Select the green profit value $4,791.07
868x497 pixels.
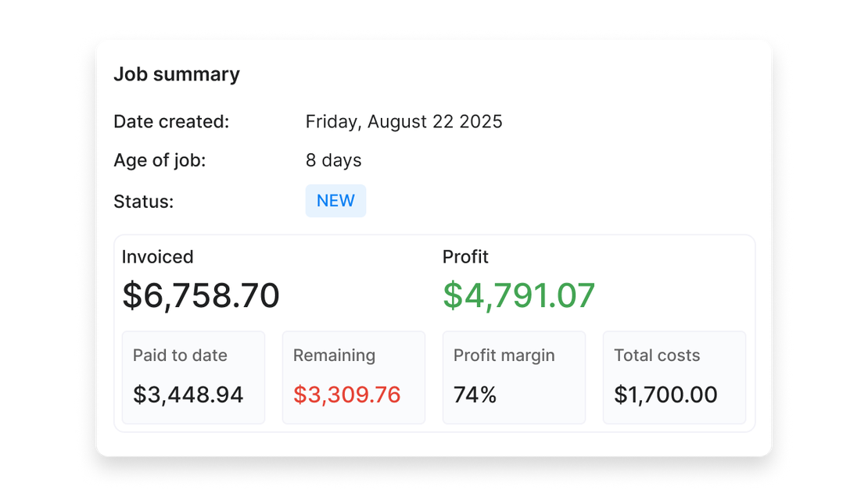[519, 295]
